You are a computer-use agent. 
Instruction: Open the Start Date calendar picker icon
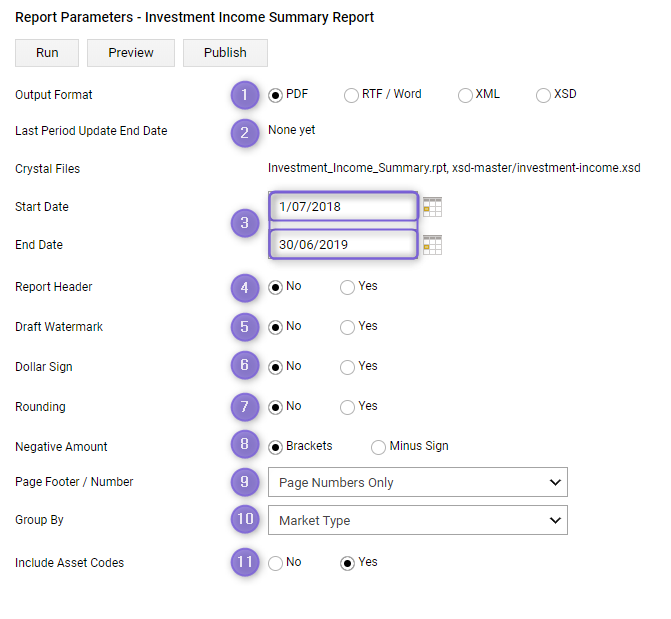pyautogui.click(x=432, y=207)
